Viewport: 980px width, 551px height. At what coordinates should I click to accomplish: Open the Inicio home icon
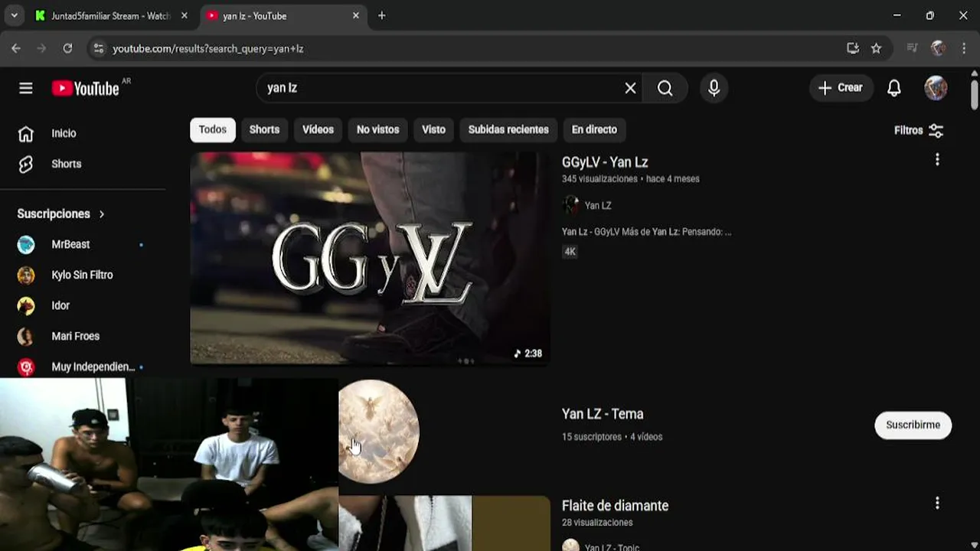(26, 133)
